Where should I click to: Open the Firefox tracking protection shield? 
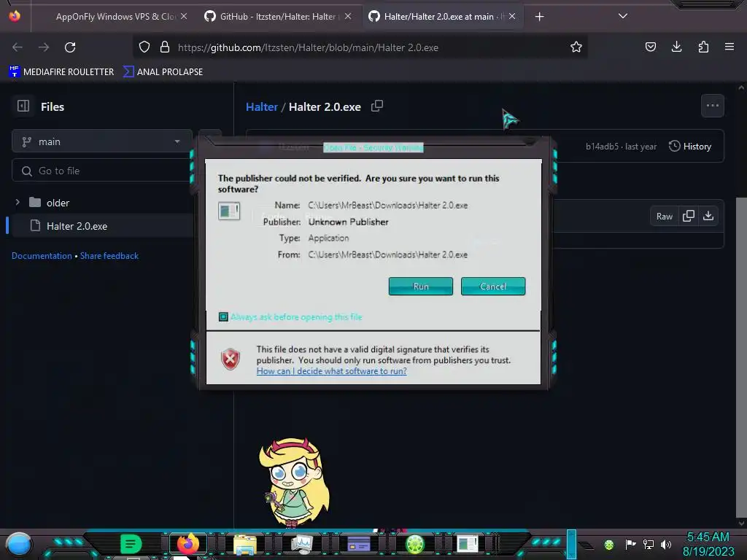144,47
